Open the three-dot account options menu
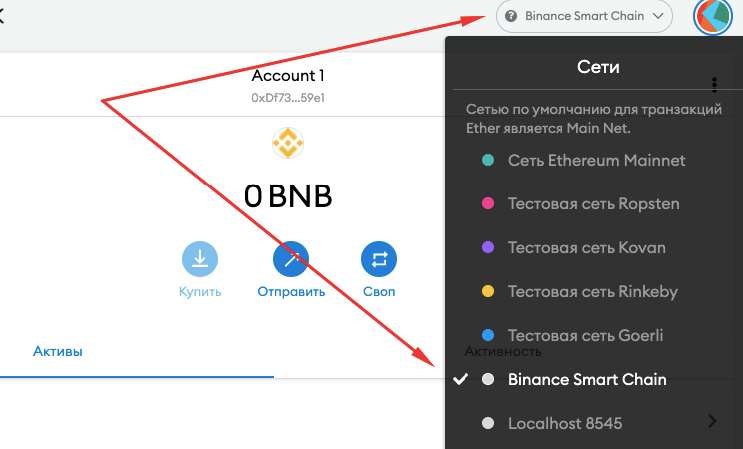 pyautogui.click(x=714, y=84)
